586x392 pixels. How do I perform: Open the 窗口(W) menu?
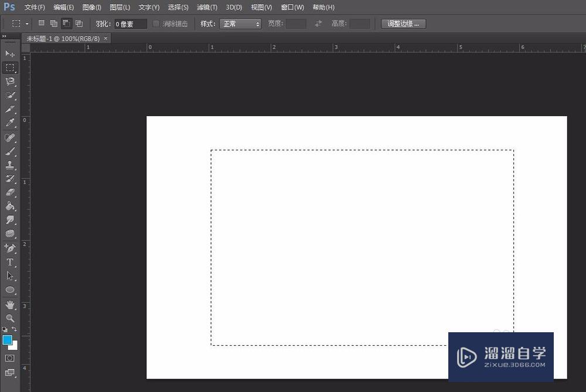[292, 7]
